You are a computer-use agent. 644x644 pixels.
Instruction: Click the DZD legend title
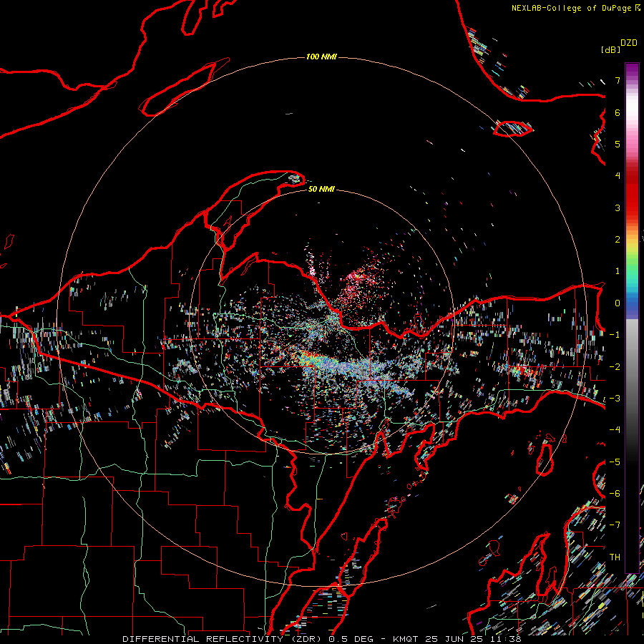(x=629, y=43)
